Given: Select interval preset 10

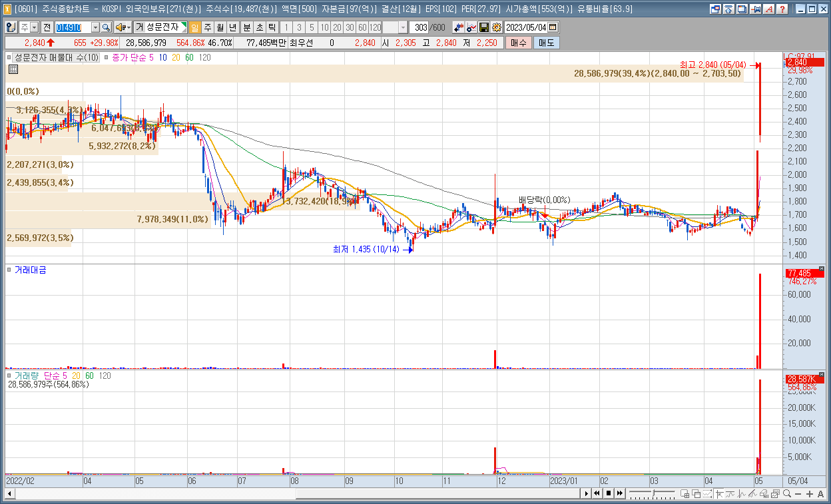Looking at the screenshot, I should (324, 27).
